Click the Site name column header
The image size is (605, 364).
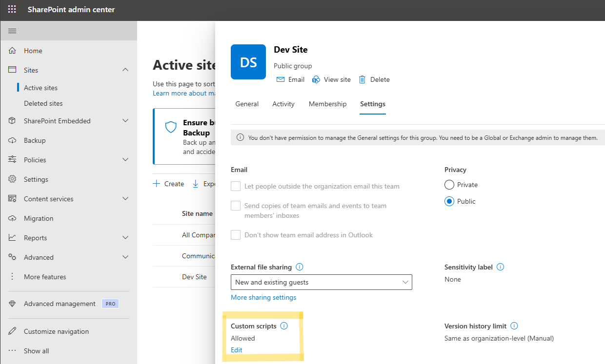coord(197,213)
